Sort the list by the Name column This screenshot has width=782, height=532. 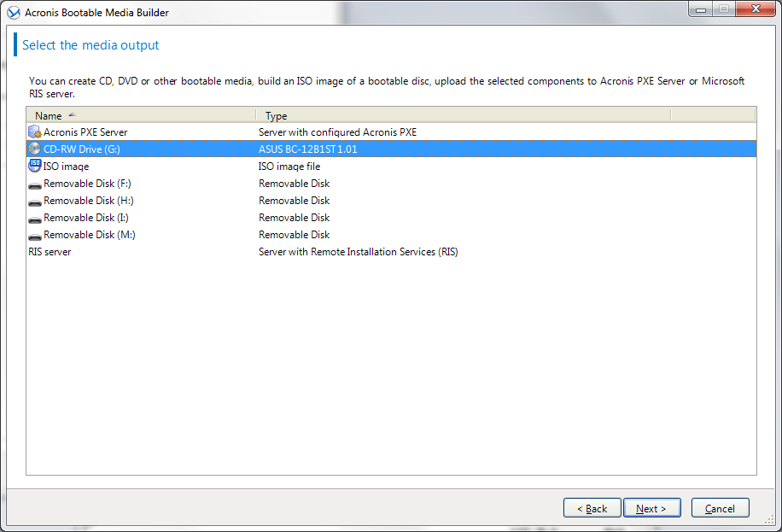pyautogui.click(x=141, y=116)
